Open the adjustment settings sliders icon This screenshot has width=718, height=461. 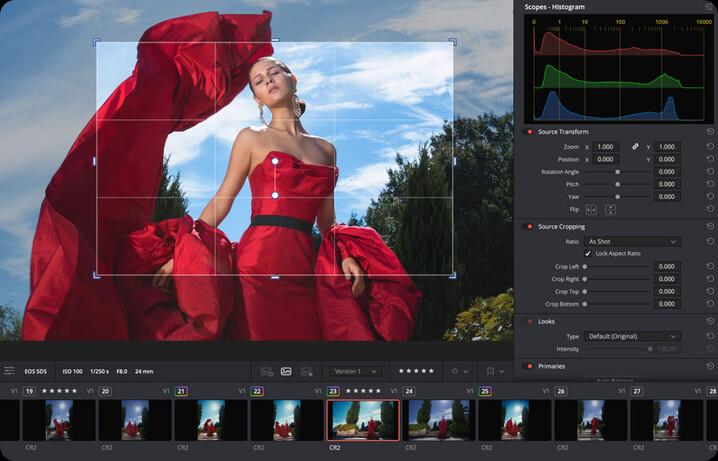click(10, 371)
